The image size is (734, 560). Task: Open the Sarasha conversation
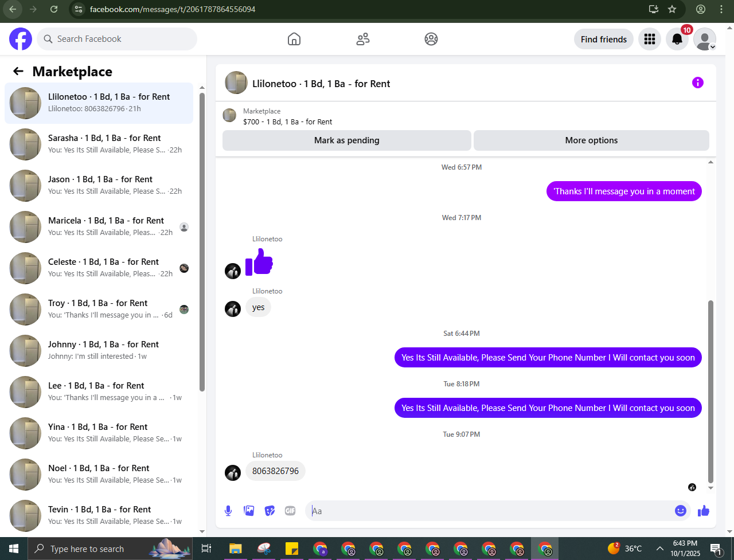[99, 144]
